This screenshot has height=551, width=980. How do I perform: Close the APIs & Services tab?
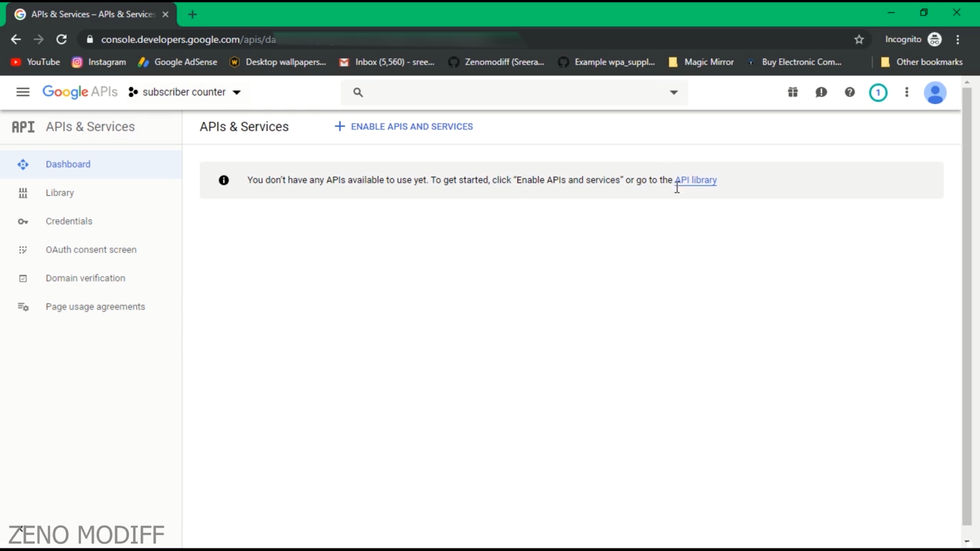tap(166, 14)
